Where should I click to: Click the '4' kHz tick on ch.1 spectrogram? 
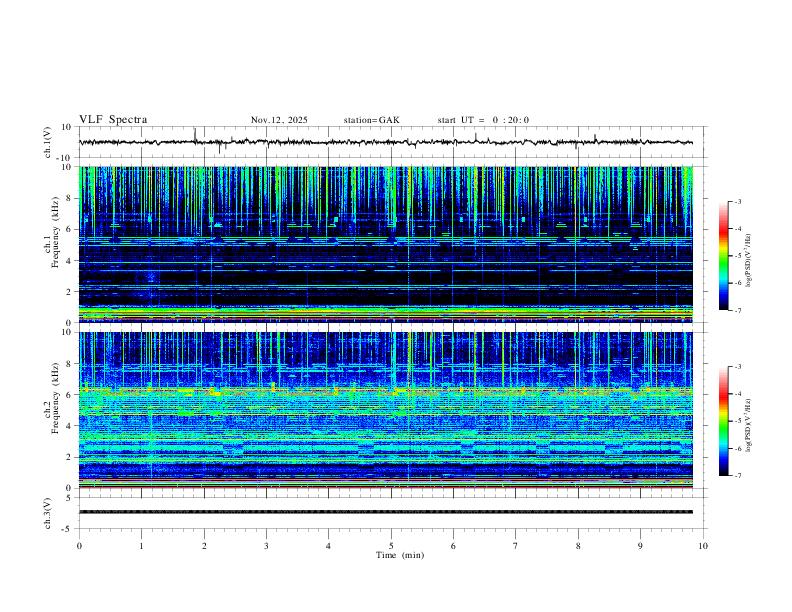tap(70, 261)
